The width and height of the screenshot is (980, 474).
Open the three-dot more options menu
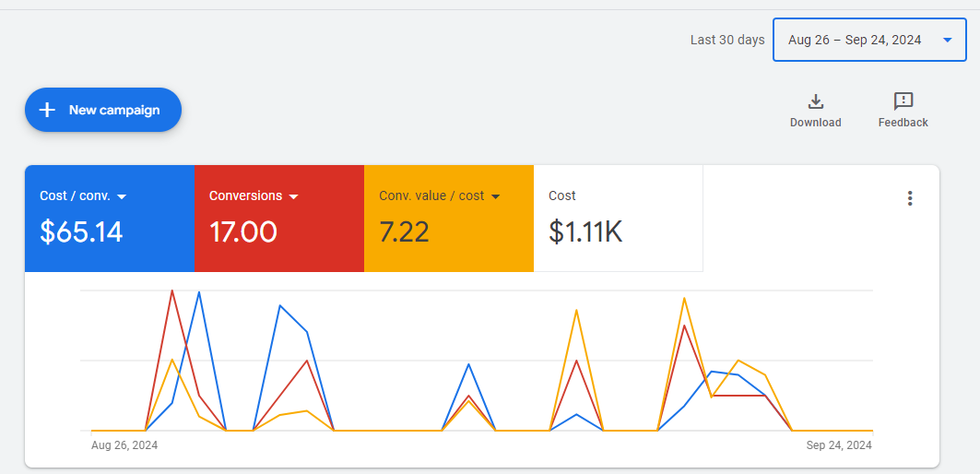coord(910,198)
